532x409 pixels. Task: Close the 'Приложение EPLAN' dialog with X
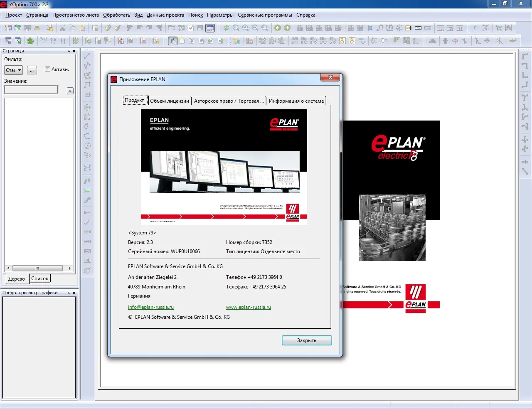330,78
